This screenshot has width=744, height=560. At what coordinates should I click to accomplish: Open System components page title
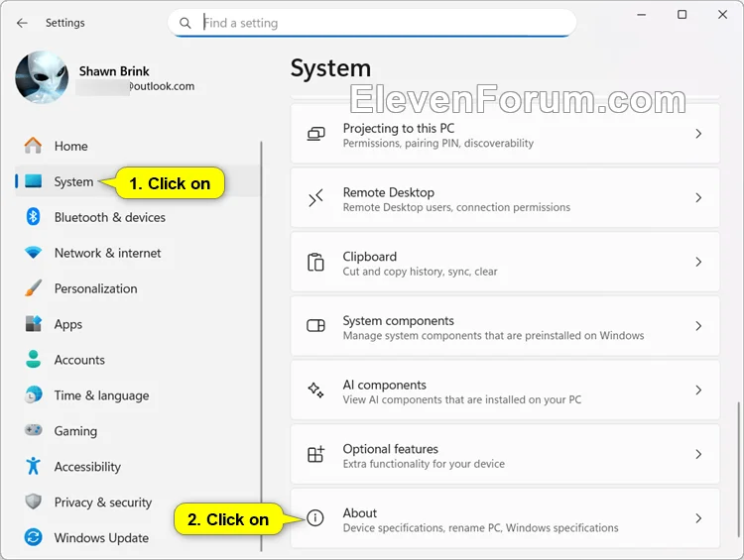399,321
